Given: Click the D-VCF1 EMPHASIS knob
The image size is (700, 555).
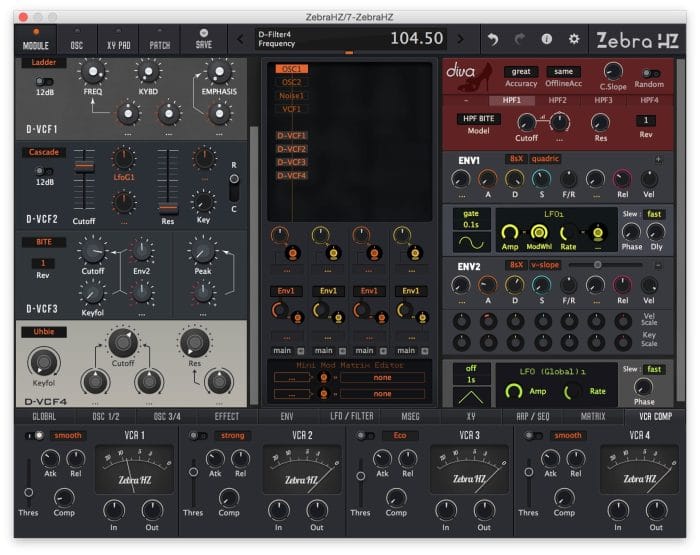Looking at the screenshot, I should click(219, 72).
